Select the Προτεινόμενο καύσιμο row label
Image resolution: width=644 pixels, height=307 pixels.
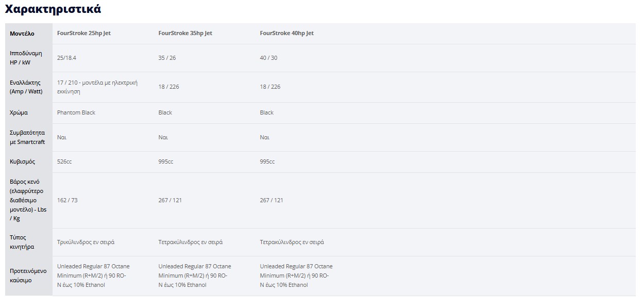coord(28,276)
